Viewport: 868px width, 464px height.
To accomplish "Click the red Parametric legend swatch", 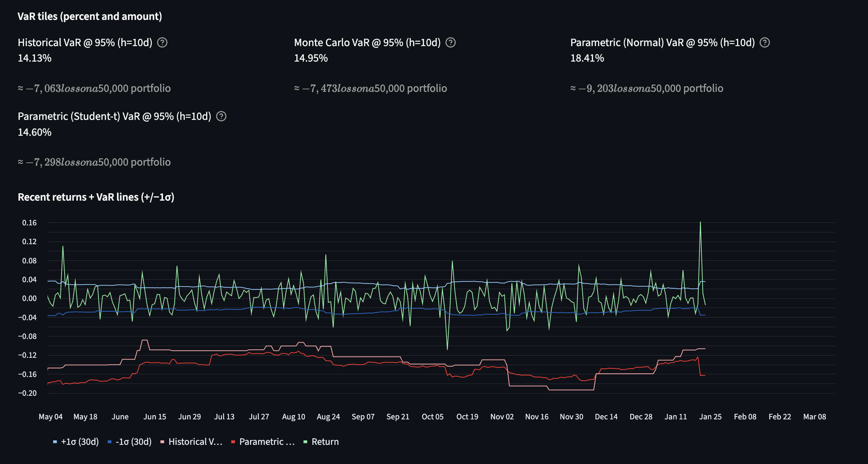I will coord(233,442).
